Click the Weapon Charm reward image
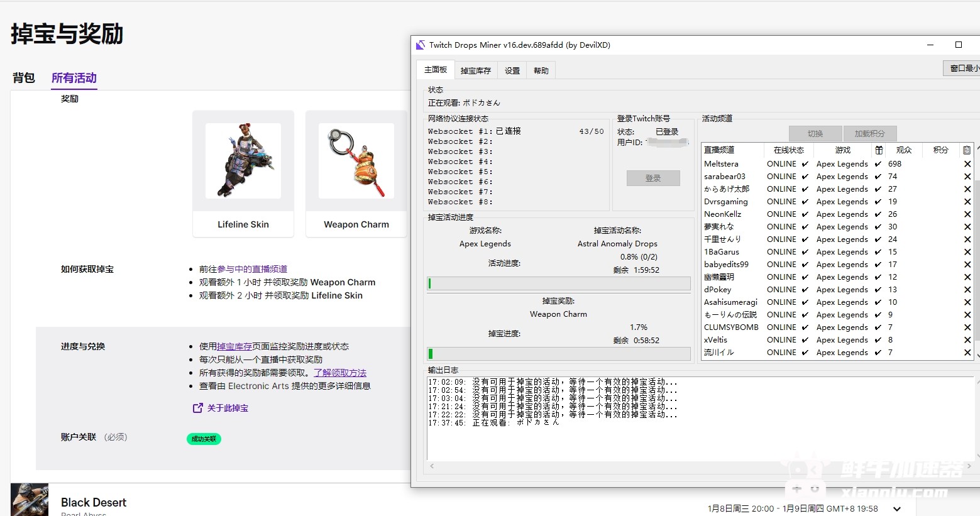The image size is (980, 516). pyautogui.click(x=356, y=161)
